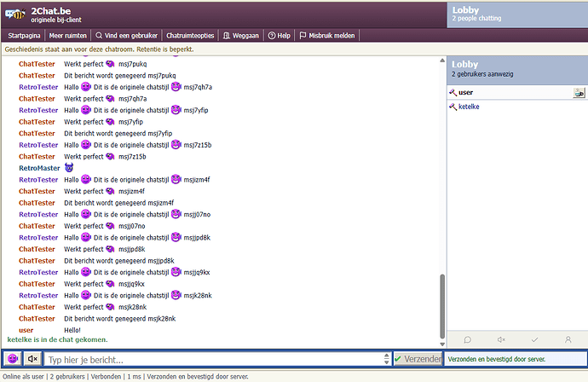Open Chatruimteopties menu
The image size is (588, 382).
tap(190, 36)
